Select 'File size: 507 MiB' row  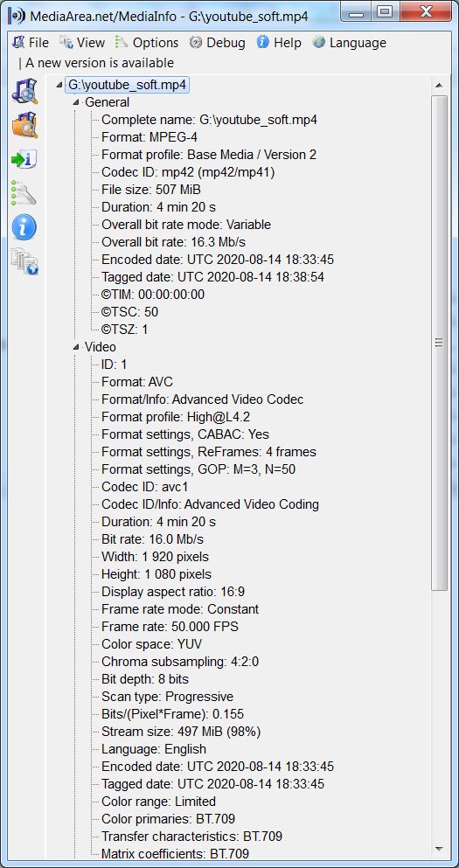[151, 190]
